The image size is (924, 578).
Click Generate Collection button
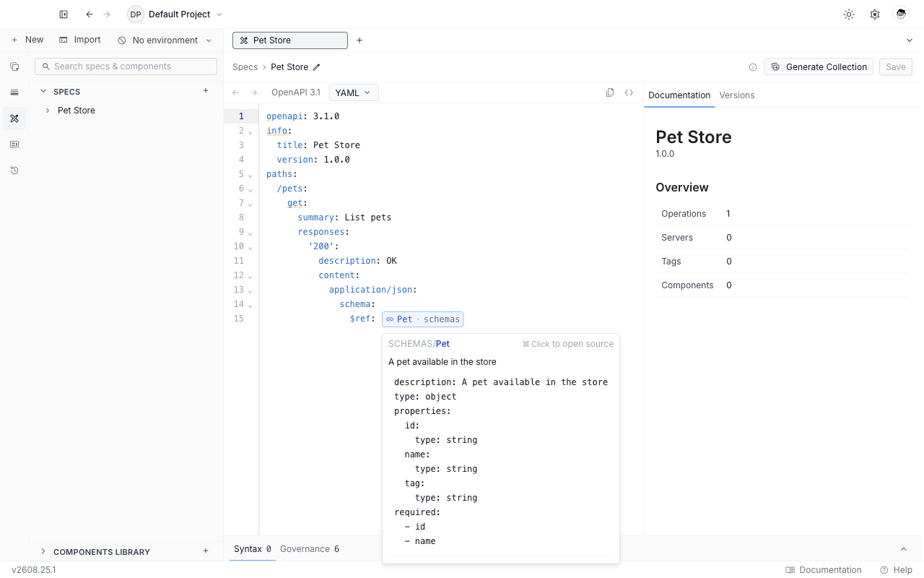coord(819,67)
